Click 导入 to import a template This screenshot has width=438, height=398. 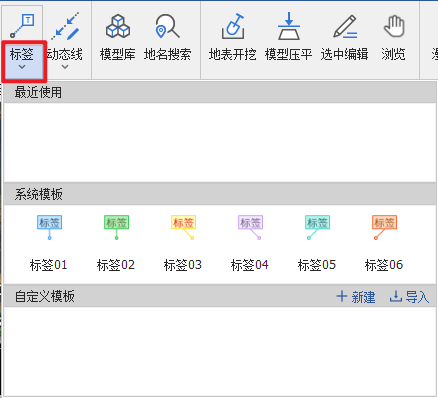click(410, 297)
